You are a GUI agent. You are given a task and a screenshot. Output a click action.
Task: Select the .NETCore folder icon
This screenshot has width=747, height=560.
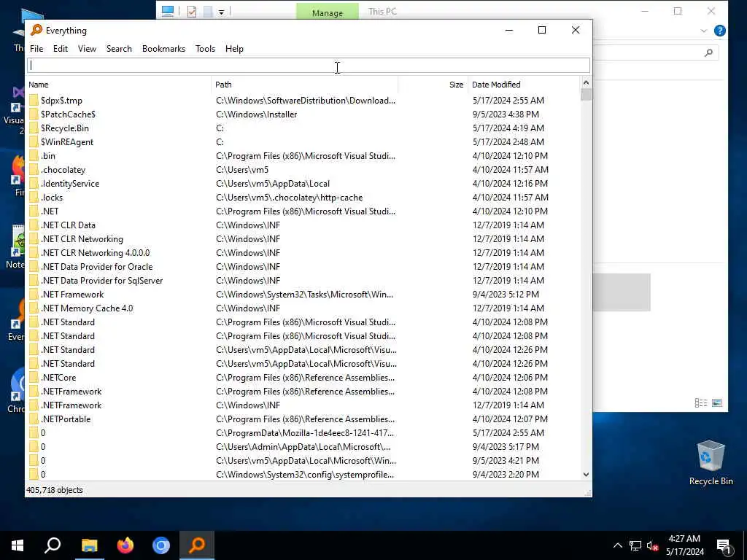point(34,378)
